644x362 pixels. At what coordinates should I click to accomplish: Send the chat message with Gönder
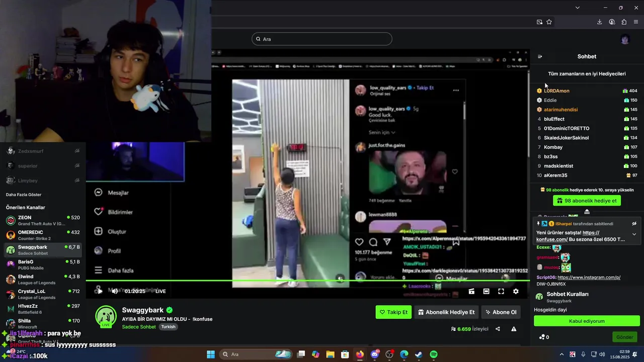625,337
